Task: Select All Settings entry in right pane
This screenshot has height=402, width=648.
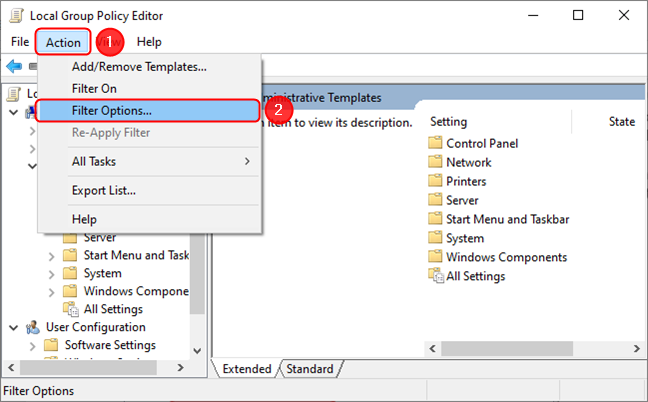Action: [x=475, y=276]
